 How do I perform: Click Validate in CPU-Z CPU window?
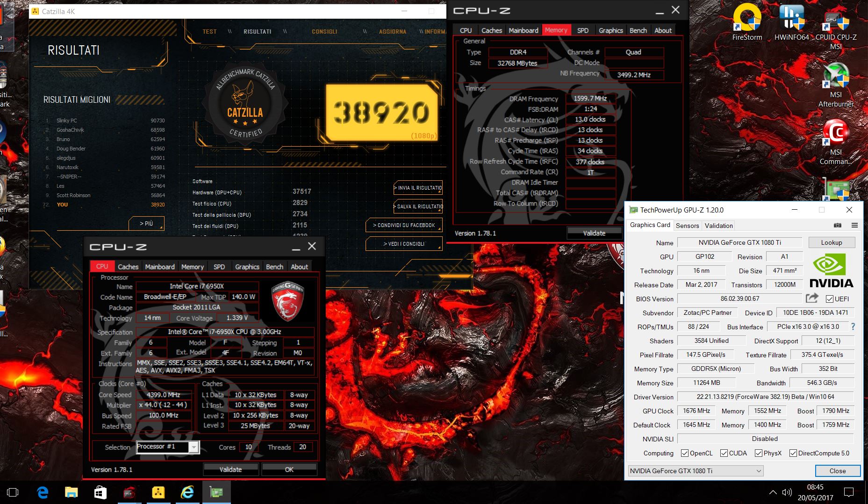tap(230, 469)
